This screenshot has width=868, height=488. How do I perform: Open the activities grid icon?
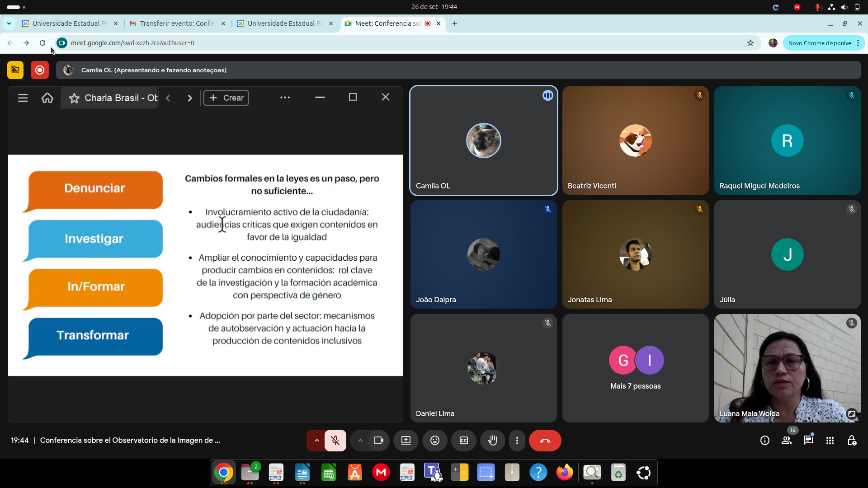pos(830,441)
